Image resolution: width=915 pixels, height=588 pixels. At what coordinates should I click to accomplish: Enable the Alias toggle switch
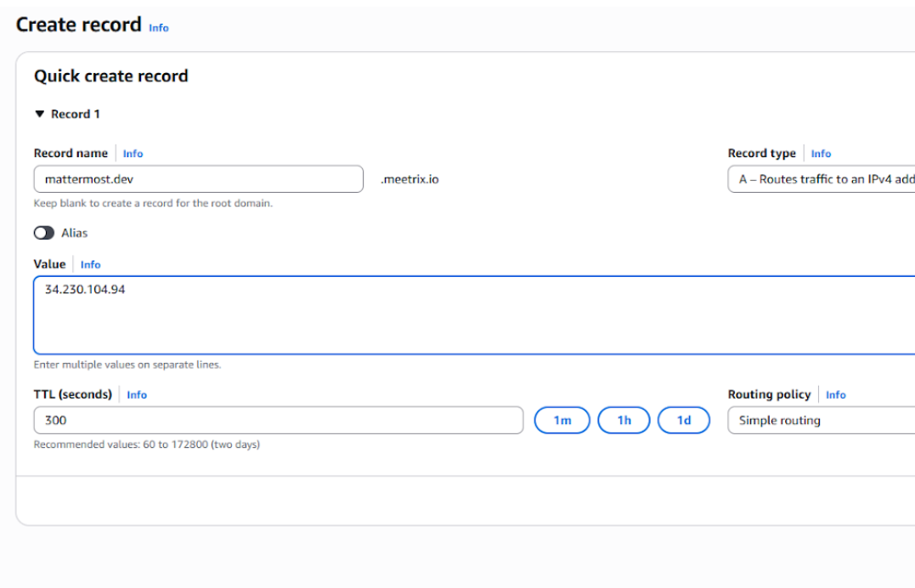click(44, 233)
